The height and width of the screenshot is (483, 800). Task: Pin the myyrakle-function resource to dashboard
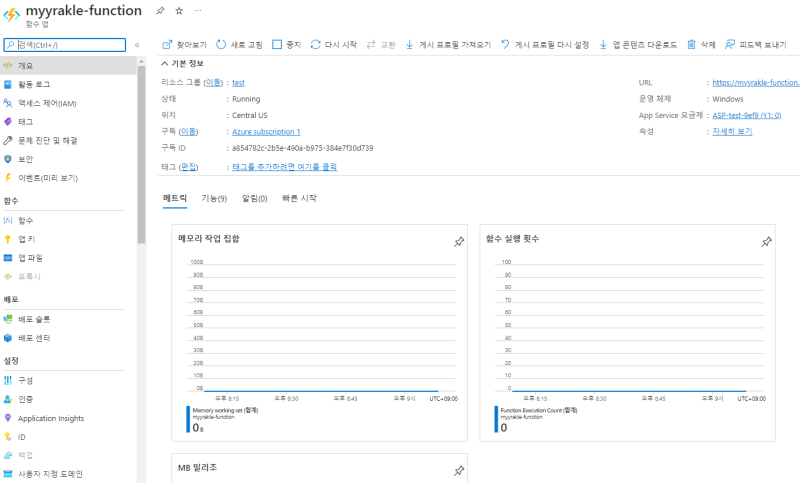161,10
